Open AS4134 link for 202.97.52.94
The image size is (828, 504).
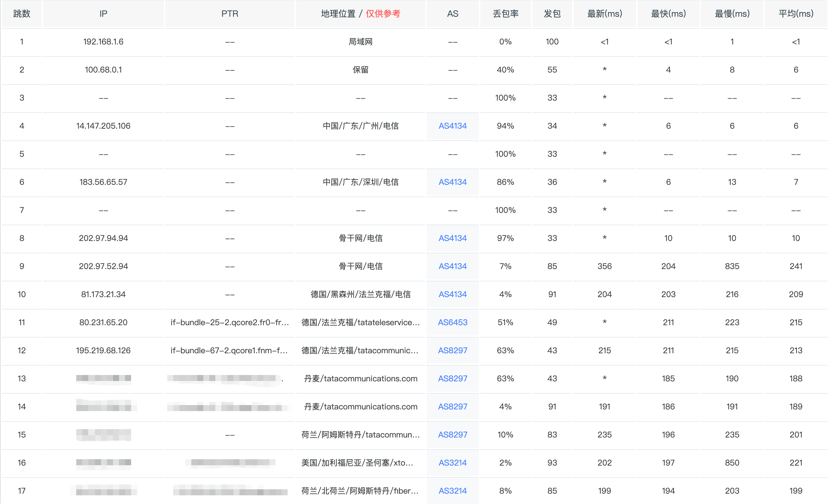pos(452,266)
